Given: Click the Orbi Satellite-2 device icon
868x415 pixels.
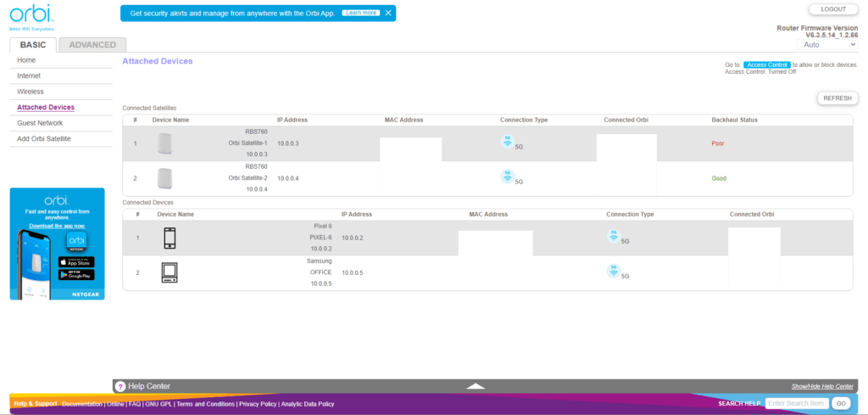Looking at the screenshot, I should tap(164, 178).
